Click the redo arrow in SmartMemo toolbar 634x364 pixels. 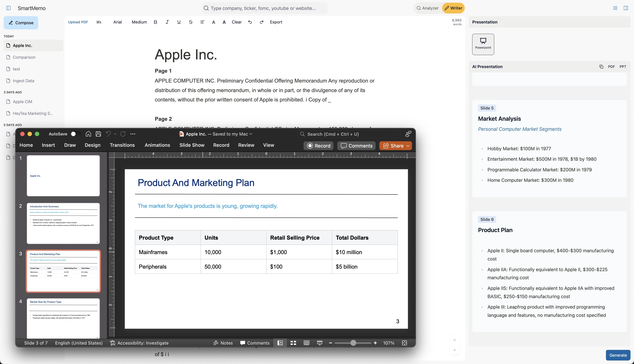(262, 22)
